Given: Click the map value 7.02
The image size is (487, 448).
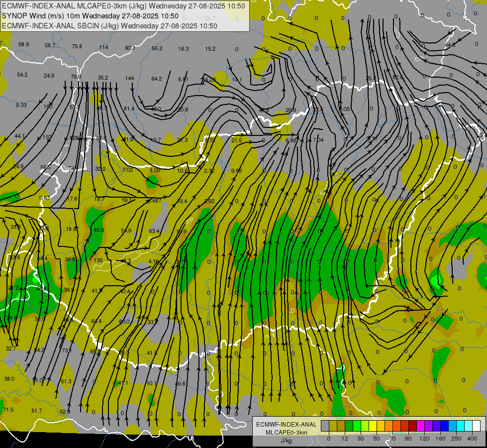Looking at the screenshot, I should (128, 170).
